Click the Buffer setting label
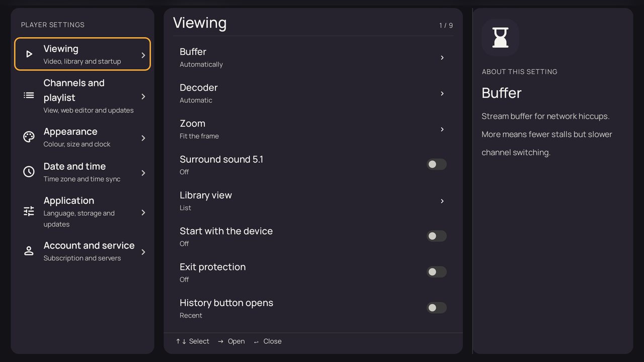 pos(193,52)
